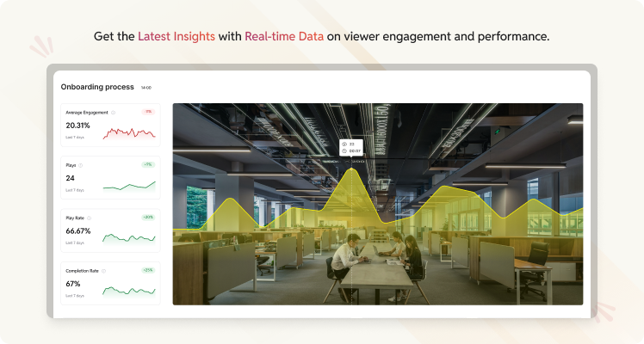Viewport: 644px width, 344px height.
Task: Click the clock icon in tooltip
Action: click(344, 150)
